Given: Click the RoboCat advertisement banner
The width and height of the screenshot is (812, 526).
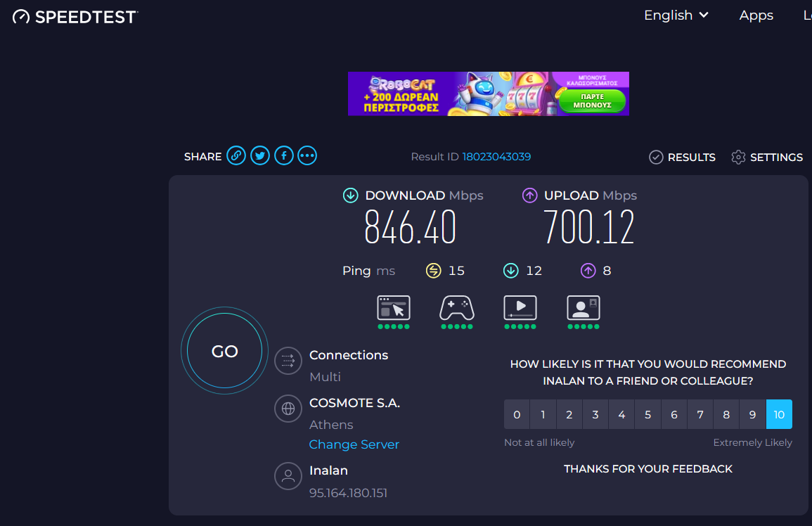Looking at the screenshot, I should tap(489, 94).
